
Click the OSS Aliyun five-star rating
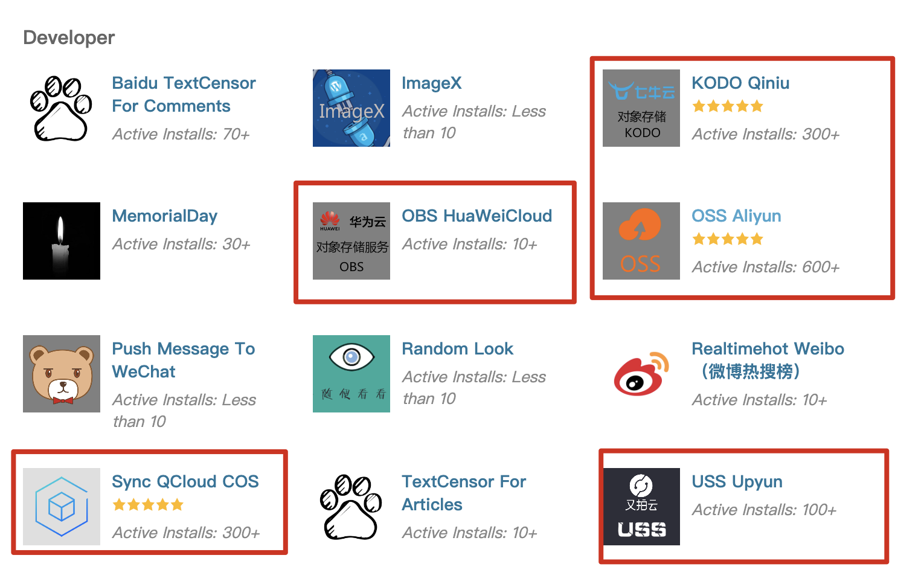(727, 239)
